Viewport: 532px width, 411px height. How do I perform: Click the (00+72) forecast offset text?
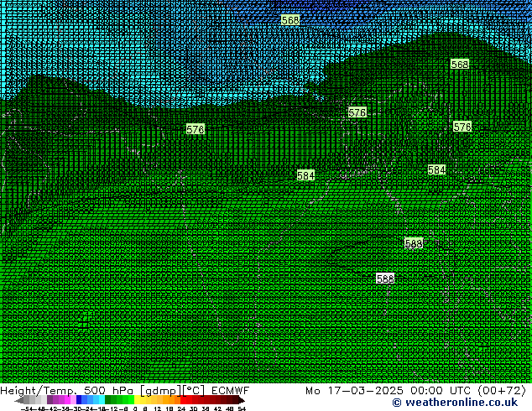click(502, 391)
